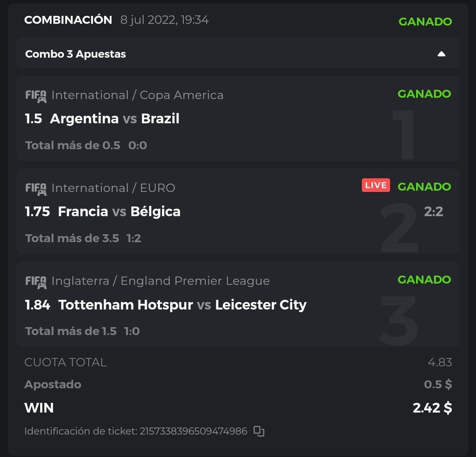Viewport: 476px width, 457px height.
Task: Click FIFA icon beside Copa America
Action: coord(36,96)
